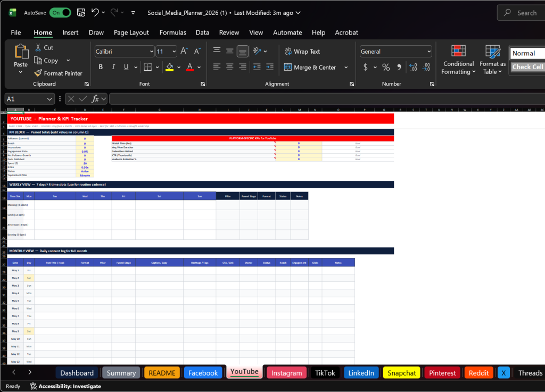Expand the Merge & Center dropdown arrow
Viewport: 545px width, 392px height.
(x=346, y=68)
